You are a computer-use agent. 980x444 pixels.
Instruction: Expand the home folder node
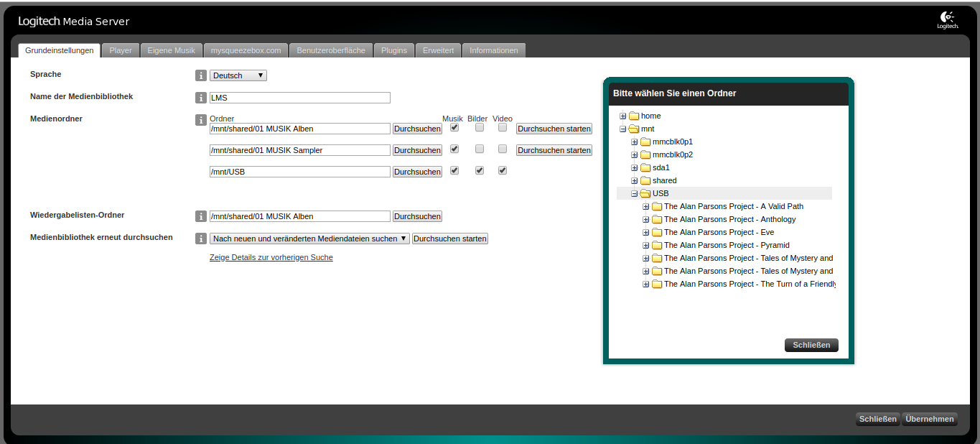[x=622, y=116]
